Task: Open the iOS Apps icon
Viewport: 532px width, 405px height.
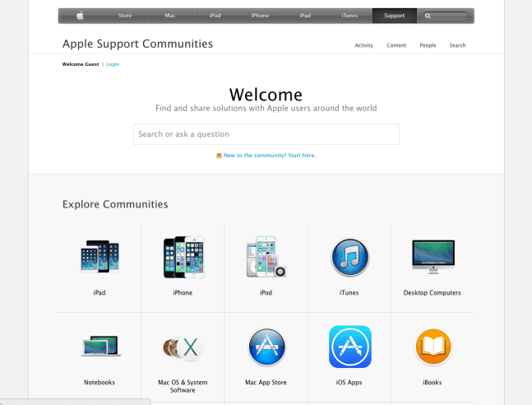Action: pyautogui.click(x=350, y=347)
